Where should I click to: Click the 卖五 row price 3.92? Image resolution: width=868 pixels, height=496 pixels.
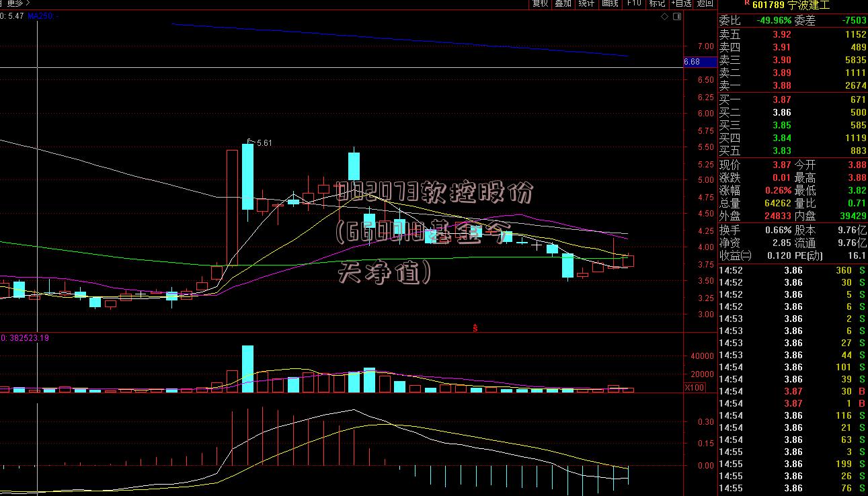tap(781, 34)
